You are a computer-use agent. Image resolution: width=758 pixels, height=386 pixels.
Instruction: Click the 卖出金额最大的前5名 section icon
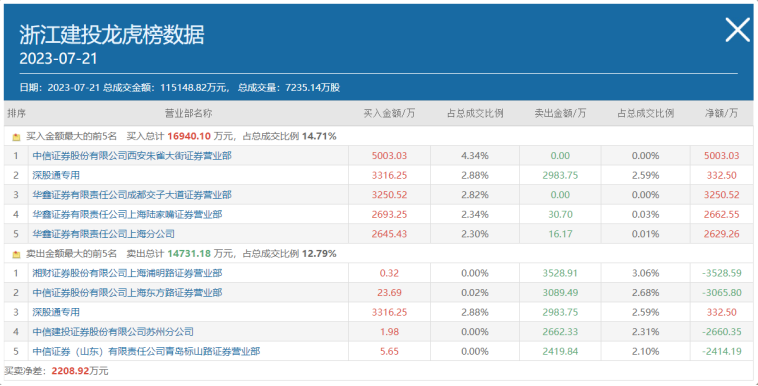(16, 254)
